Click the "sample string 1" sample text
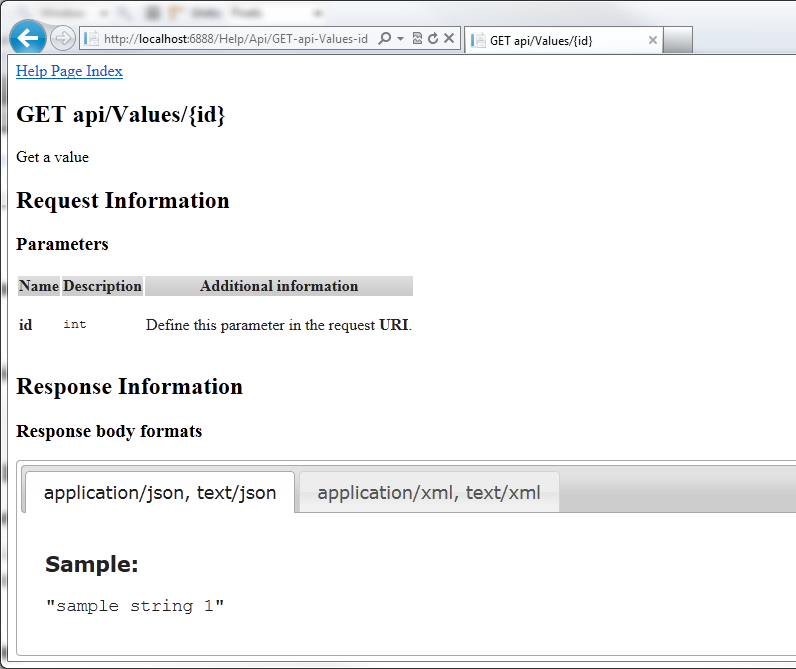This screenshot has width=796, height=669. coord(135,606)
